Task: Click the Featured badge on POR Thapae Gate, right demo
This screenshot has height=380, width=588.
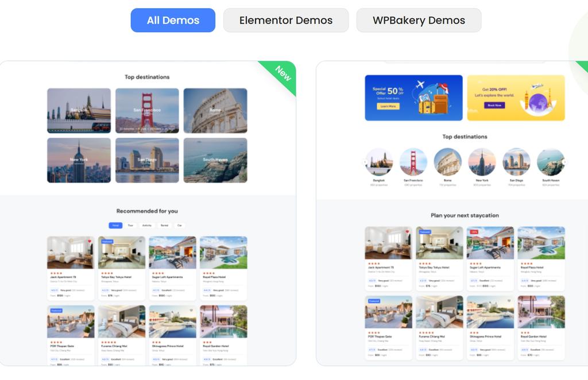Action: click(374, 301)
